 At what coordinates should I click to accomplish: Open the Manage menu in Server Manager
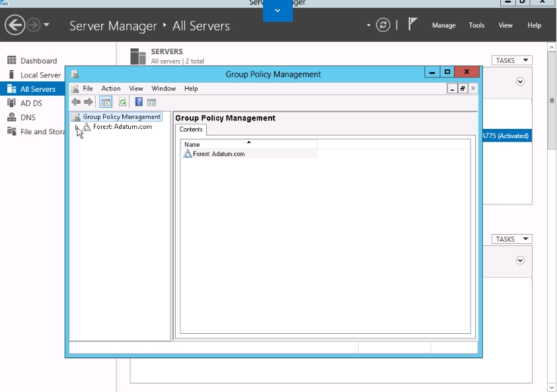443,25
